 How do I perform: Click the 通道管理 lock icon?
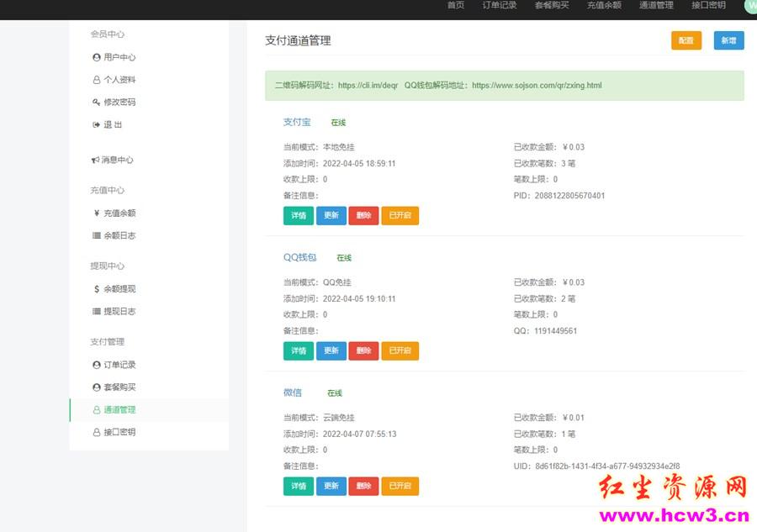97,410
